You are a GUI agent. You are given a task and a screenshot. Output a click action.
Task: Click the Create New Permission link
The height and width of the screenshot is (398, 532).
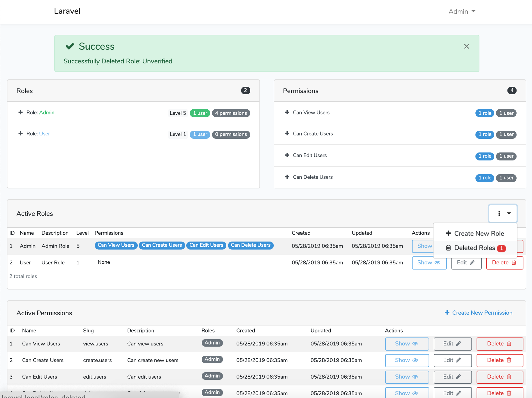point(482,313)
